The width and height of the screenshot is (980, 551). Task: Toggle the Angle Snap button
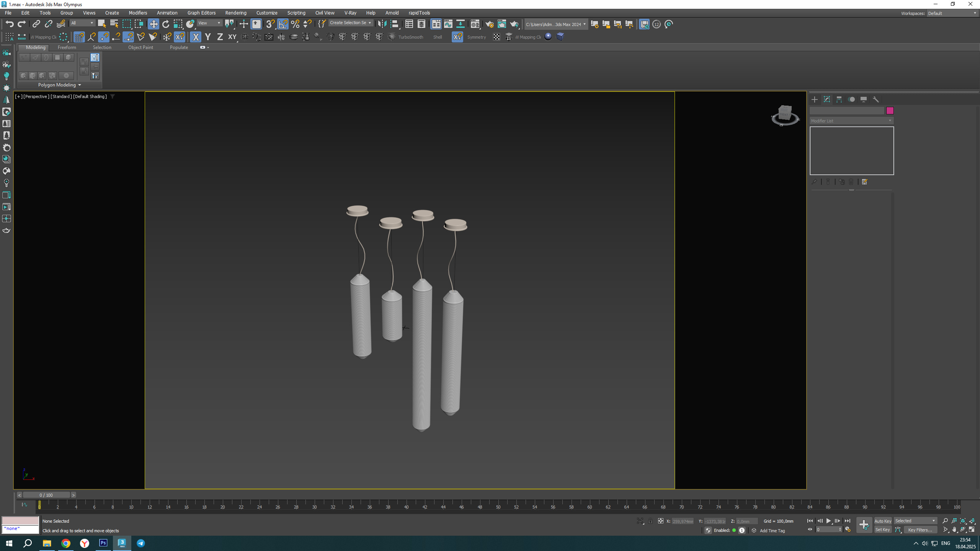(x=283, y=24)
